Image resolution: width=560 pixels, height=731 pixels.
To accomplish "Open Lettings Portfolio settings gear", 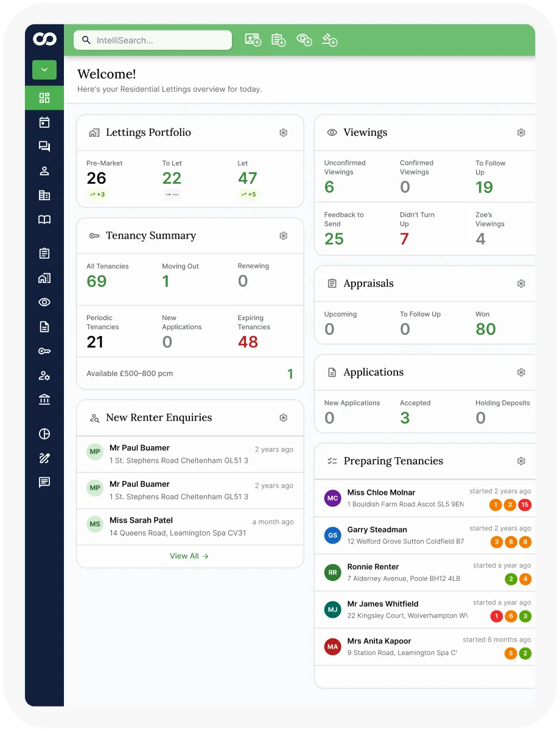I will point(284,133).
